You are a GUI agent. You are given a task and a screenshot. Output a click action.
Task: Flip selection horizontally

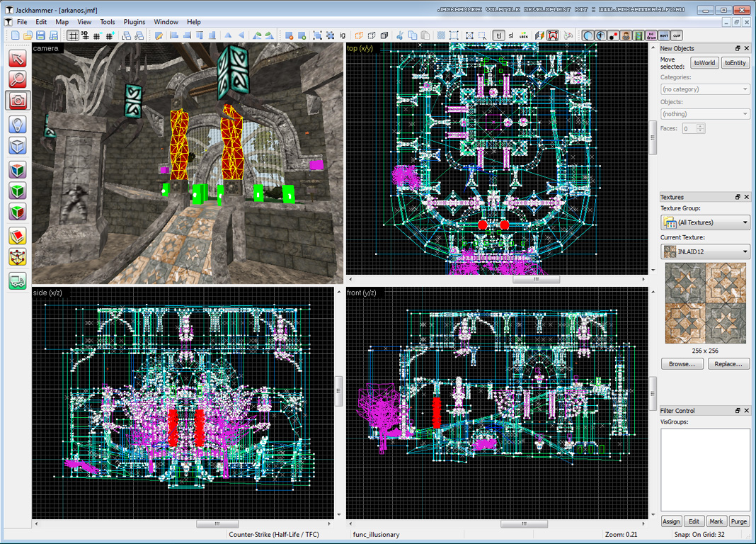tap(228, 35)
